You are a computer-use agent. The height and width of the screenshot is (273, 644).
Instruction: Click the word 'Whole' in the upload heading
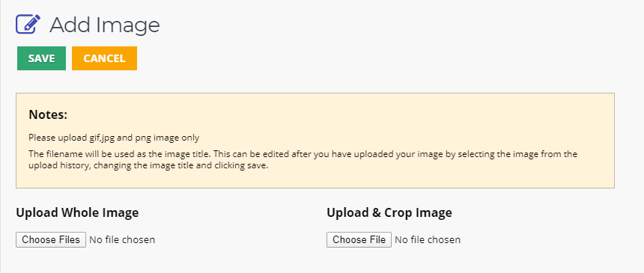tap(77, 212)
